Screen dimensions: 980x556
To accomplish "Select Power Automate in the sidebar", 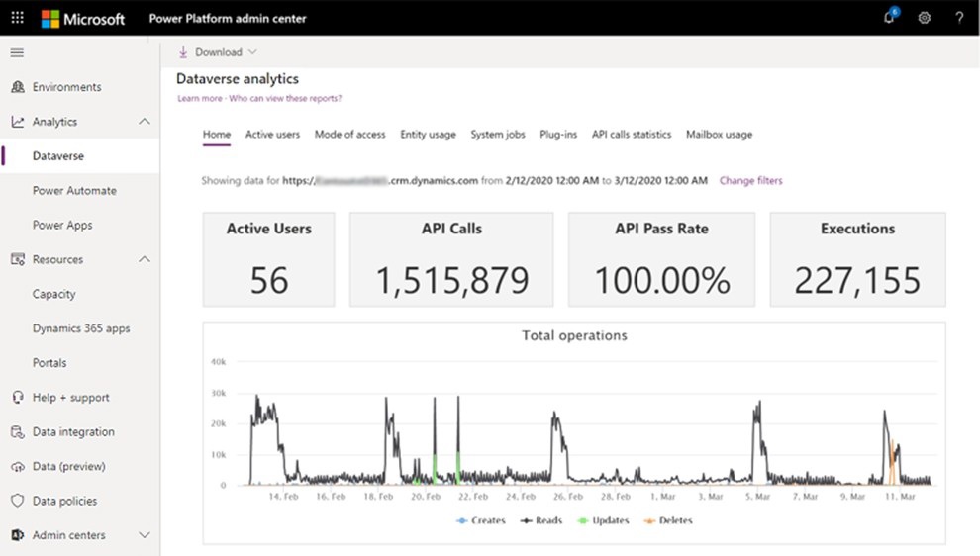I will (74, 191).
